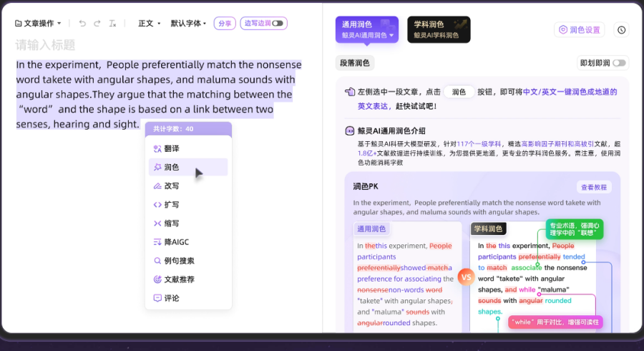
Task: Click the selected paragraph in the editor
Action: 159,94
